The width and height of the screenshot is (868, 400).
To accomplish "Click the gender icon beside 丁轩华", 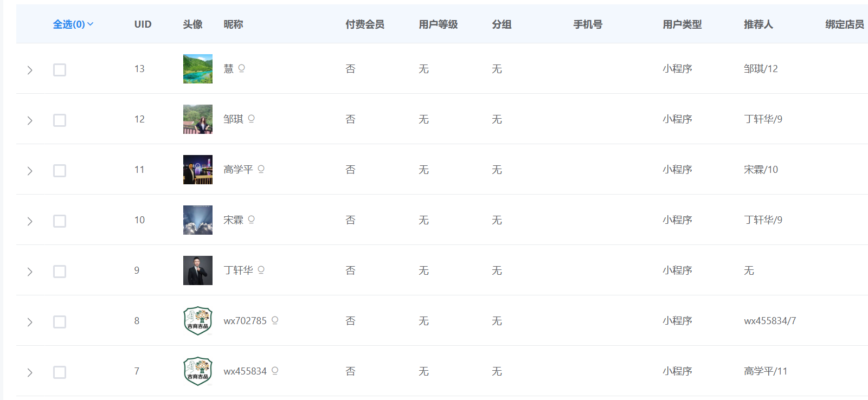I will [x=261, y=270].
